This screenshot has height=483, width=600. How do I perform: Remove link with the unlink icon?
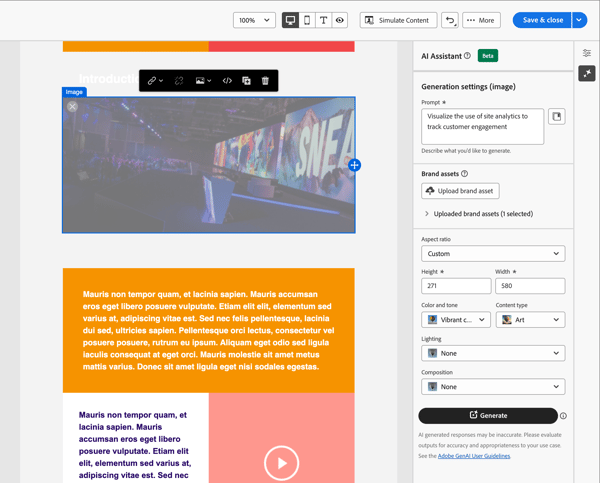pyautogui.click(x=179, y=81)
